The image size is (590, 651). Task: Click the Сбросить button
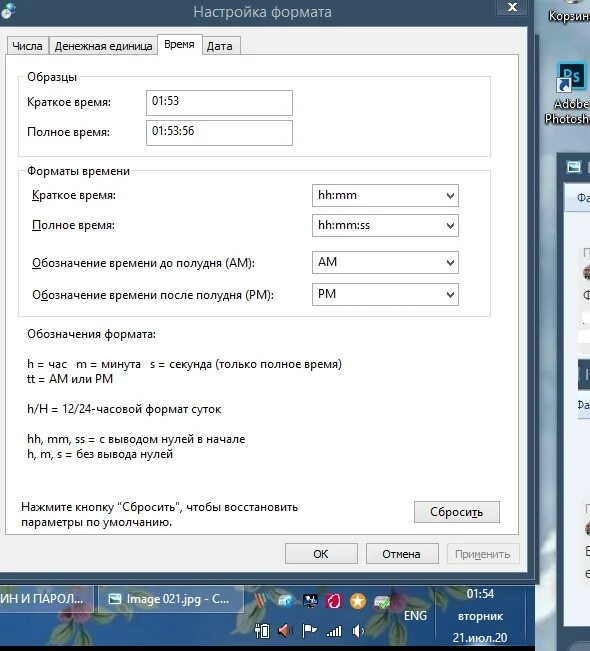click(457, 512)
